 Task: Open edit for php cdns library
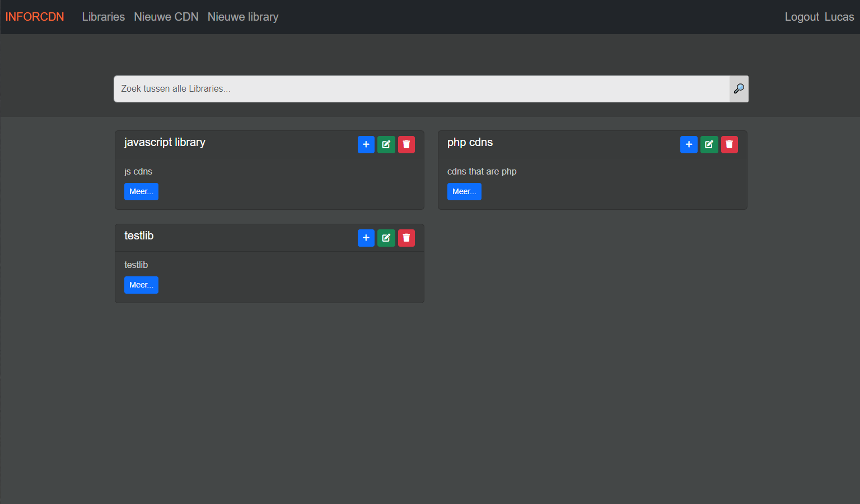[x=709, y=144]
